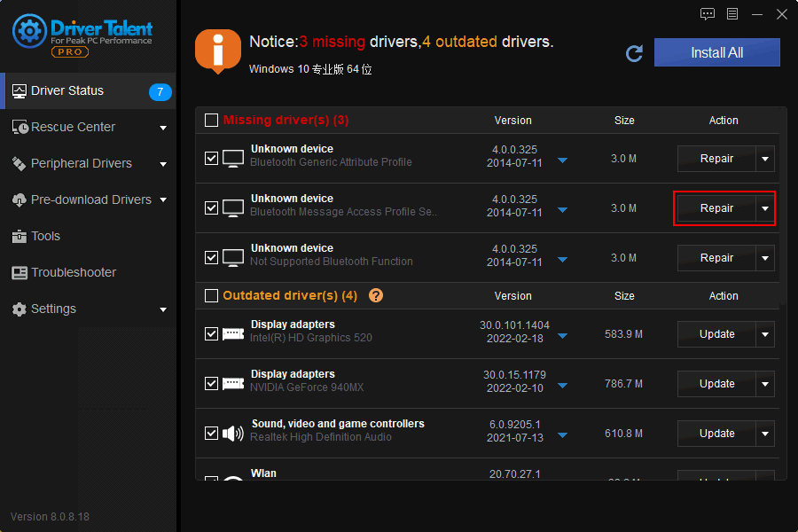
Task: Open version dropdown for Bluetooth Generic Attribute Profile
Action: point(562,160)
